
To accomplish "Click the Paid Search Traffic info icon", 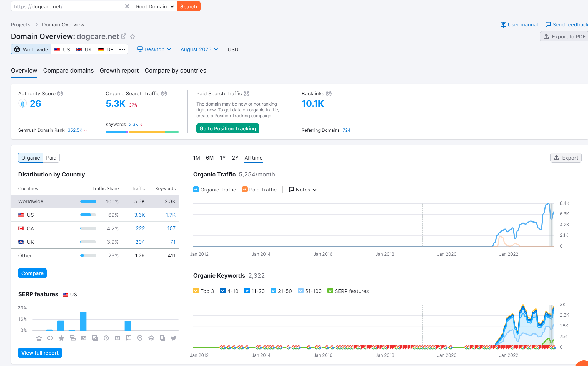I will coord(247,94).
